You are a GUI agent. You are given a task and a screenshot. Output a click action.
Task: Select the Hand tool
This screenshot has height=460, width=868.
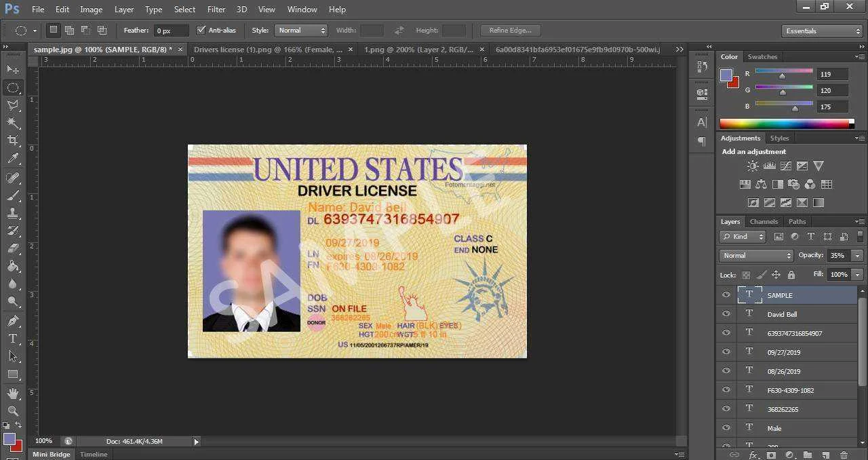point(13,393)
